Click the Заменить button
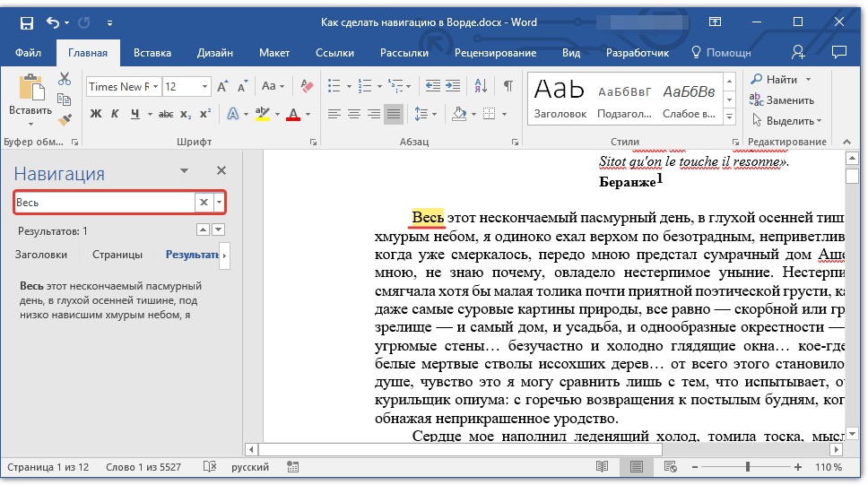Image resolution: width=868 pixels, height=485 pixels. 782,100
